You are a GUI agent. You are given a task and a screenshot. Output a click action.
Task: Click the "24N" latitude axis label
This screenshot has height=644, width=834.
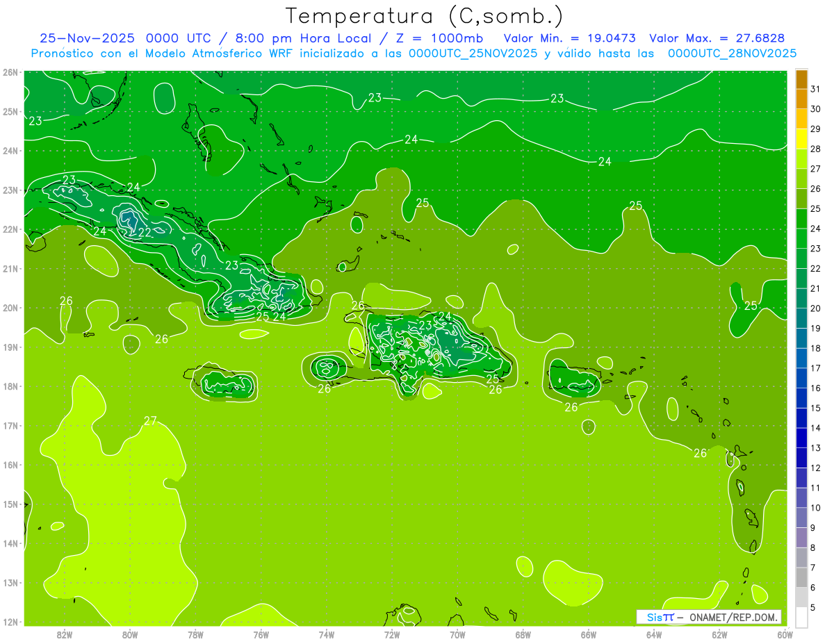(10, 151)
